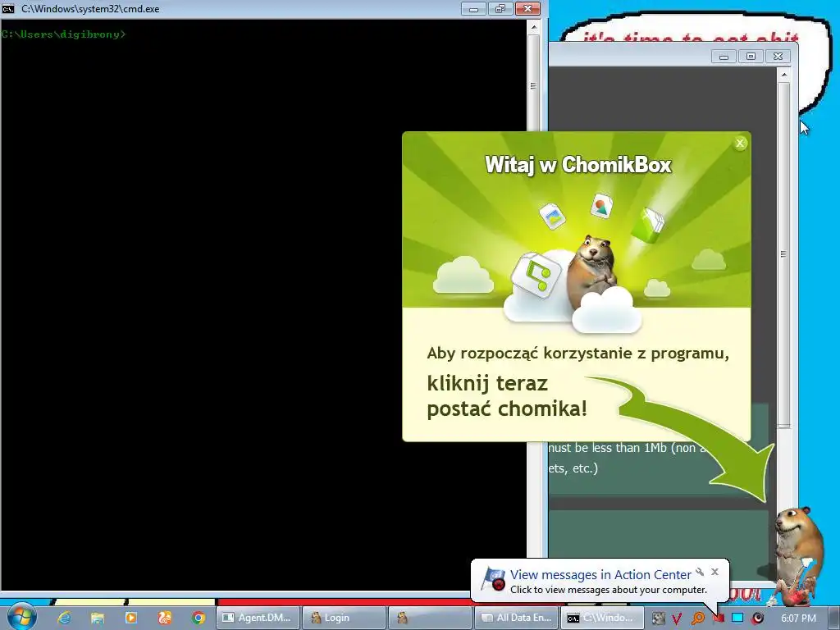The width and height of the screenshot is (840, 630).
Task: Select the untitled hamster taskbar button
Action: [430, 618]
